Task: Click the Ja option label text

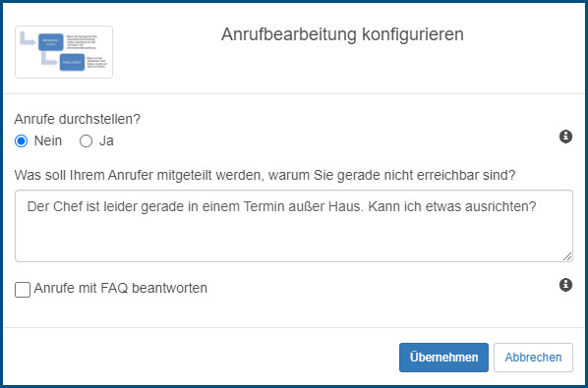Action: (x=106, y=141)
